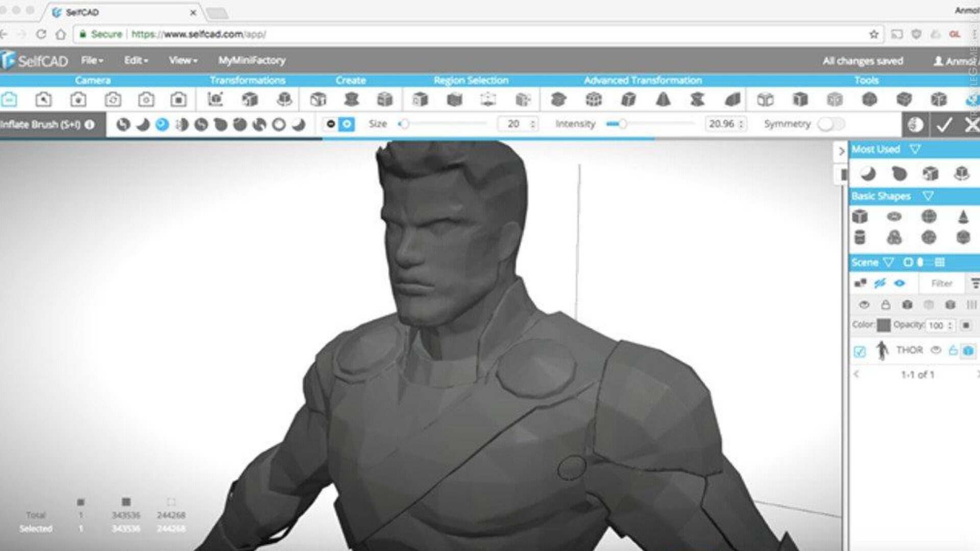Open the Most Used panel dropdown
The image size is (980, 551).
[916, 149]
